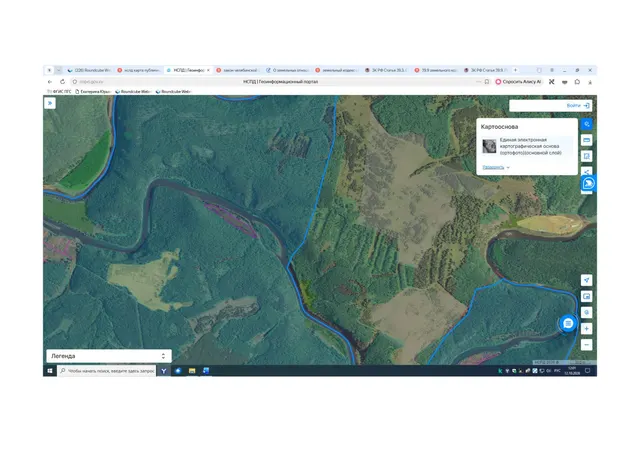This screenshot has width=640, height=453.
Task: Click the my location arrow icon
Action: coord(587,280)
